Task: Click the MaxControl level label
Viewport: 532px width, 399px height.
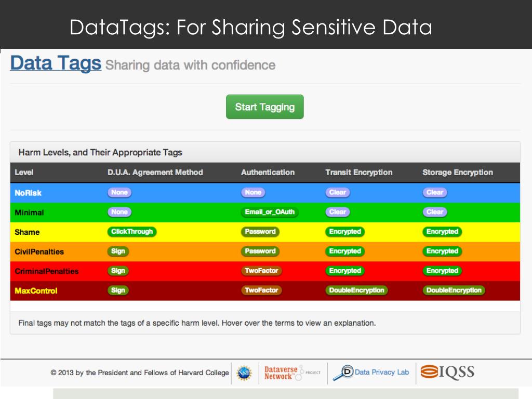Action: [36, 291]
